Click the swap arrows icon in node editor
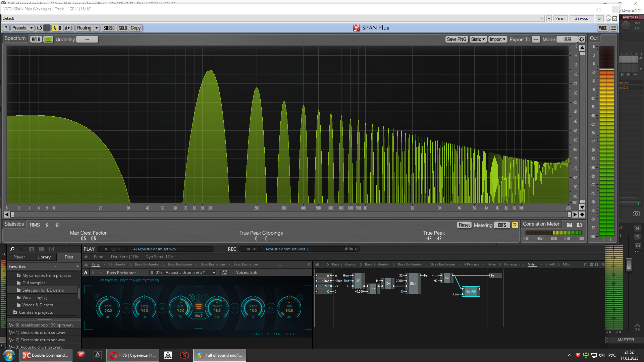Screen dimensions: 644x362 585,264
